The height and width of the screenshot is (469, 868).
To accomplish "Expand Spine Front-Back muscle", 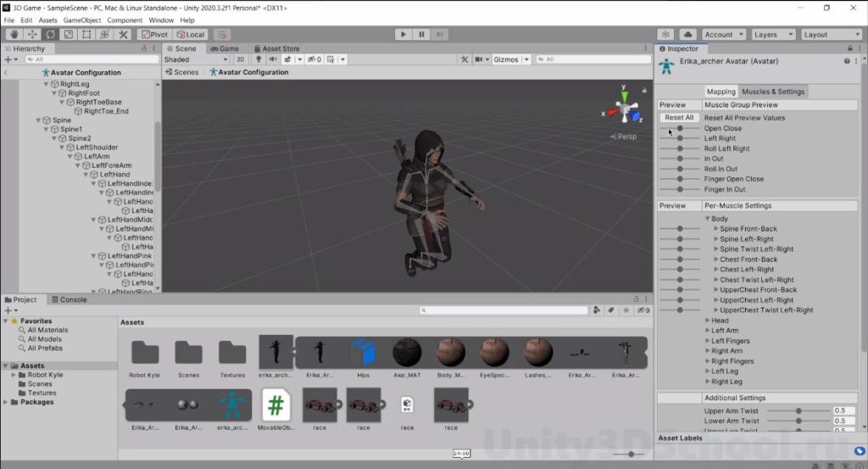I will [x=715, y=229].
